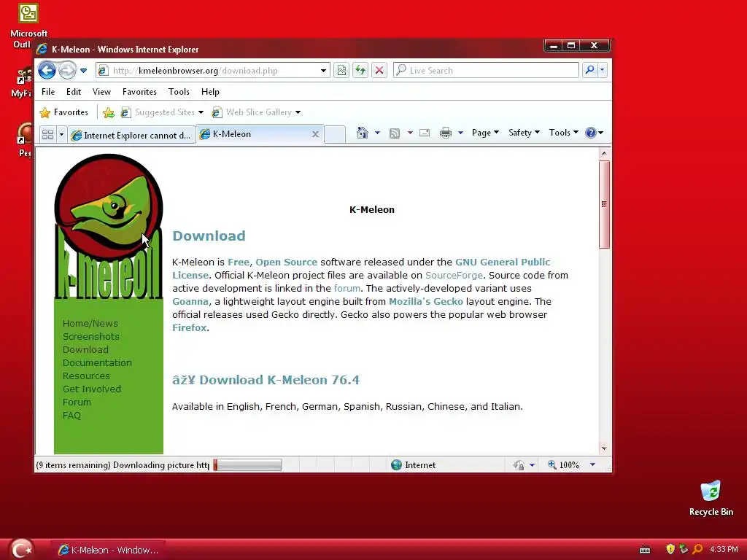Click the Live Search input box

coord(486,71)
